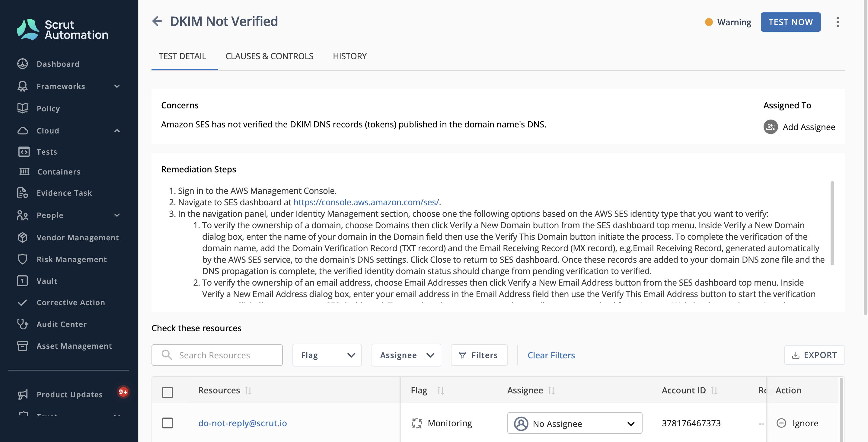Click the Search Resources input field
The width and height of the screenshot is (868, 442).
coord(217,355)
